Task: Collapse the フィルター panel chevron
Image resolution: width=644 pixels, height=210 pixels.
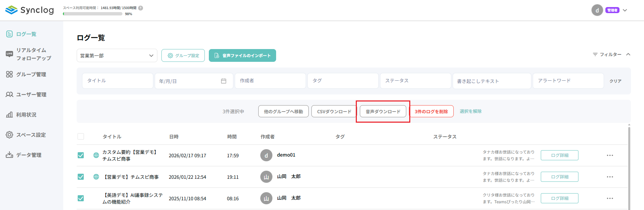Action: pyautogui.click(x=628, y=54)
